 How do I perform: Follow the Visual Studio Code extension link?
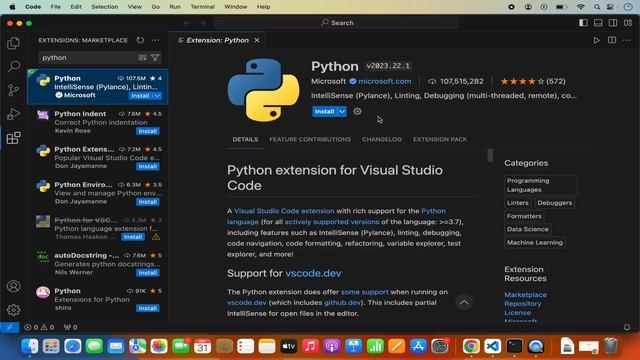(x=284, y=211)
